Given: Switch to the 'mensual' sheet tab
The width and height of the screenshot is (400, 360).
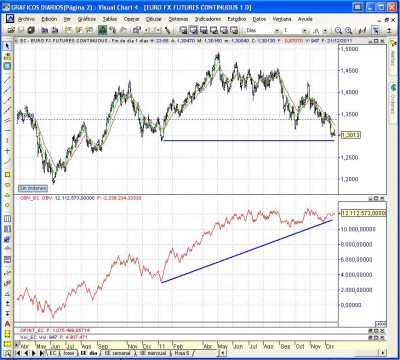Looking at the screenshot, I should 153,353.
